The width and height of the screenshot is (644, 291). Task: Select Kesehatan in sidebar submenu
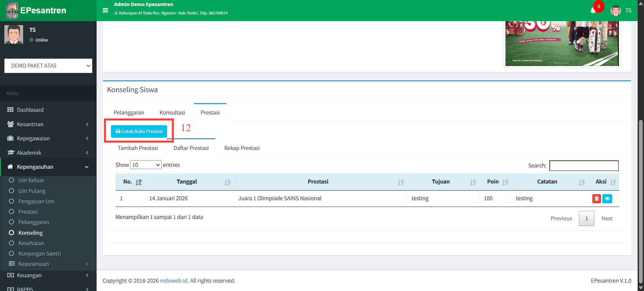tap(31, 243)
